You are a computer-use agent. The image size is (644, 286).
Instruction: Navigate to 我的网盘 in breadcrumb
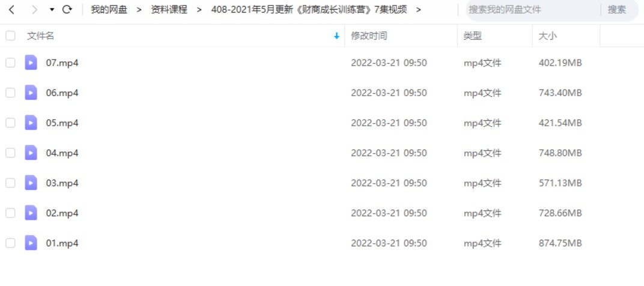click(109, 10)
